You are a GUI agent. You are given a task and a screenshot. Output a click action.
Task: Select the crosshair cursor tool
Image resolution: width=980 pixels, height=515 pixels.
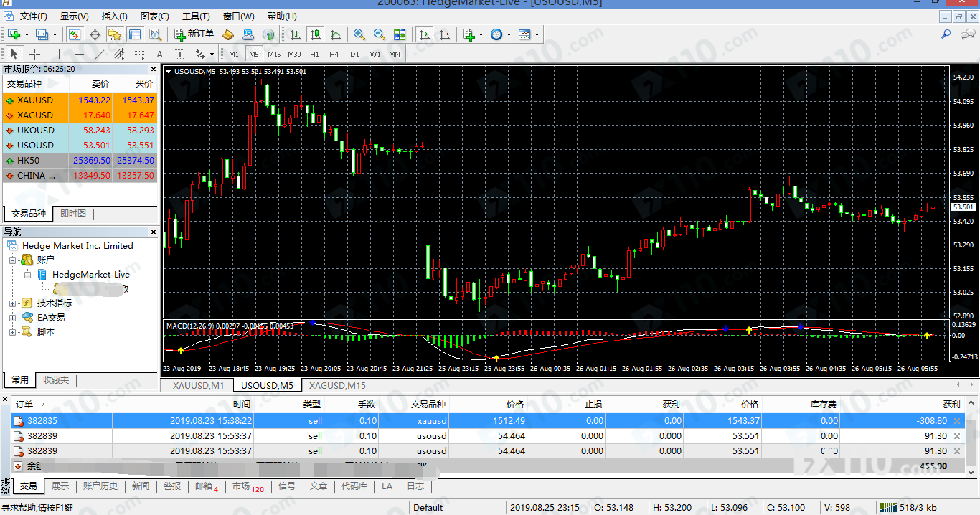[x=34, y=54]
